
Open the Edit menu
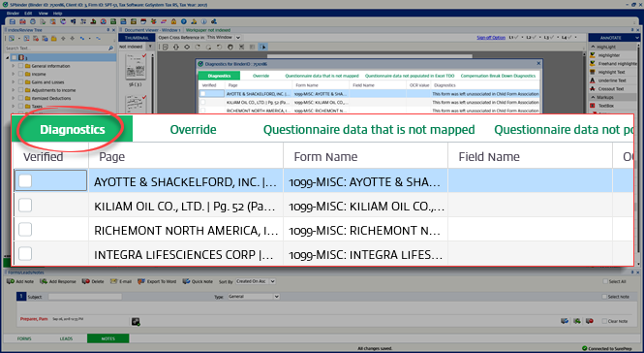click(28, 14)
